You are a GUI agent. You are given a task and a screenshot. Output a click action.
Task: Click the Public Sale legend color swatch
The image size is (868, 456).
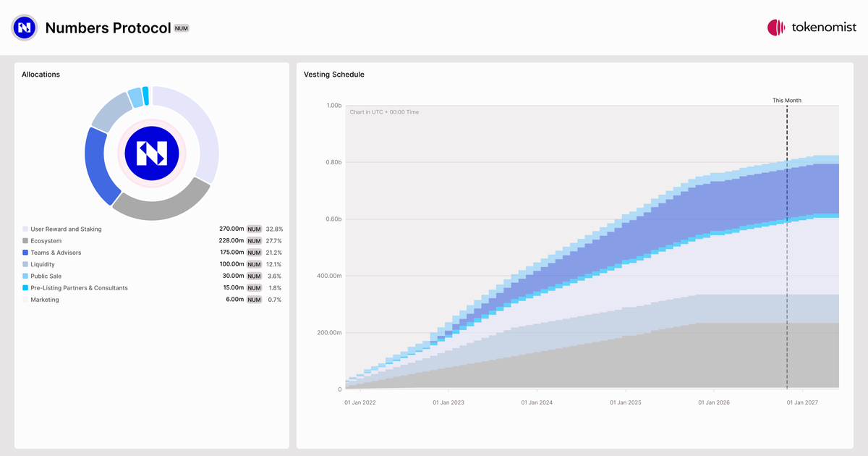pos(25,276)
